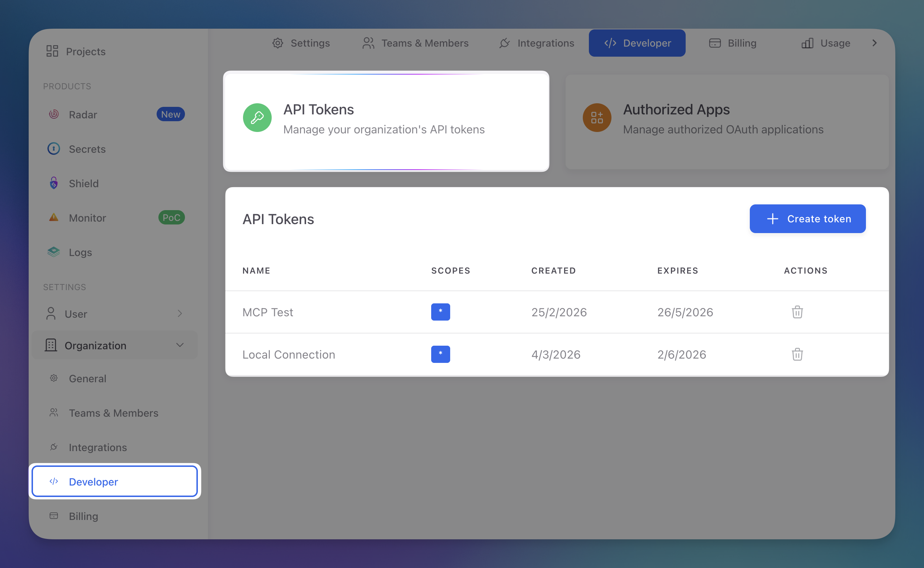Select the Radar product icon

point(54,115)
